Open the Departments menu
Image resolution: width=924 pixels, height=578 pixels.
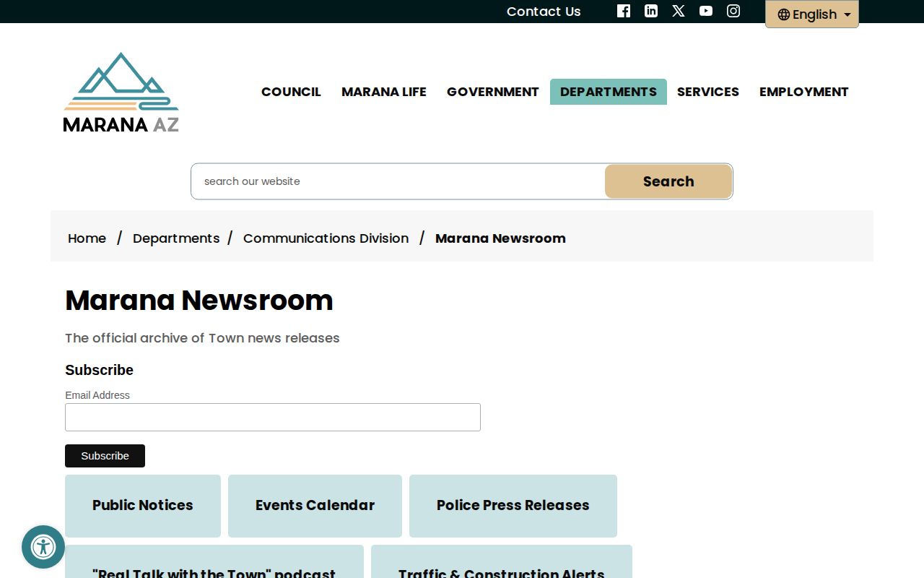(x=609, y=92)
